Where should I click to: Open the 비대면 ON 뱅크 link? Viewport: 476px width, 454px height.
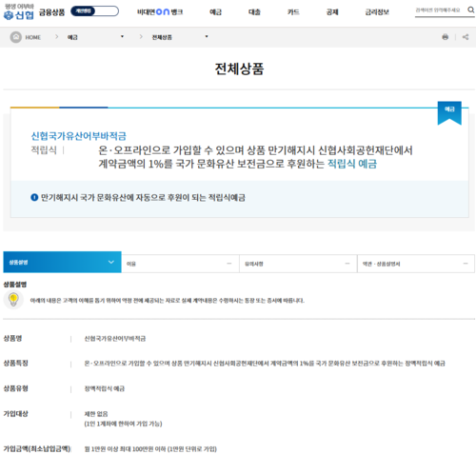[160, 12]
